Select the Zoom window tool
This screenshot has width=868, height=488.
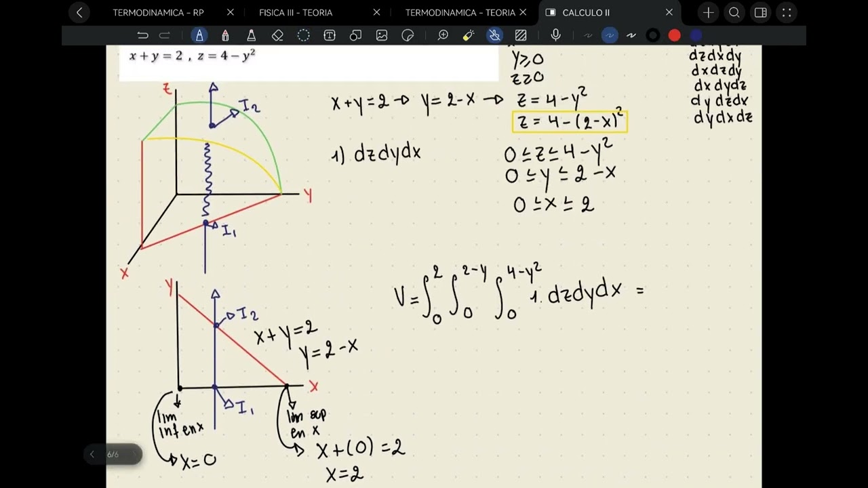pyautogui.click(x=443, y=35)
